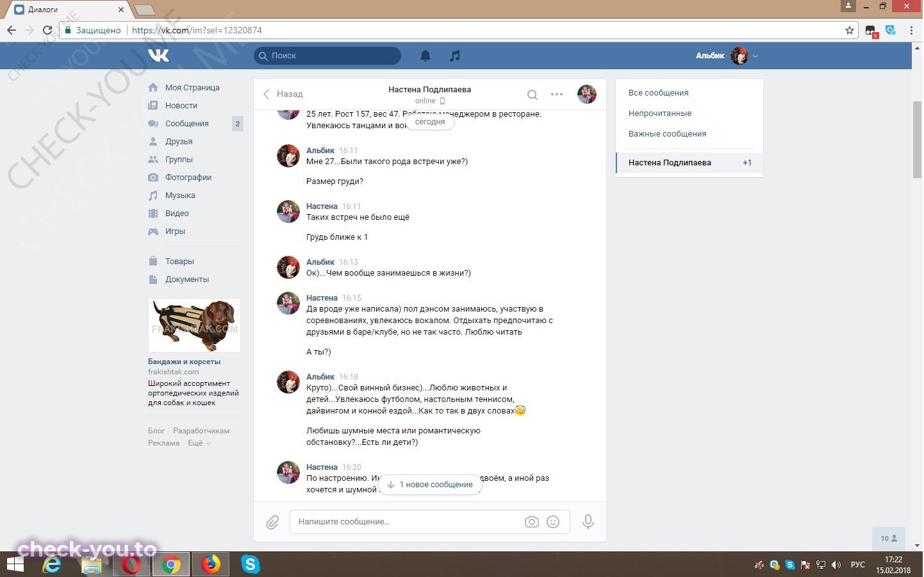This screenshot has width=924, height=577.
Task: Open conversation actions three-dots menu
Action: [x=557, y=94]
